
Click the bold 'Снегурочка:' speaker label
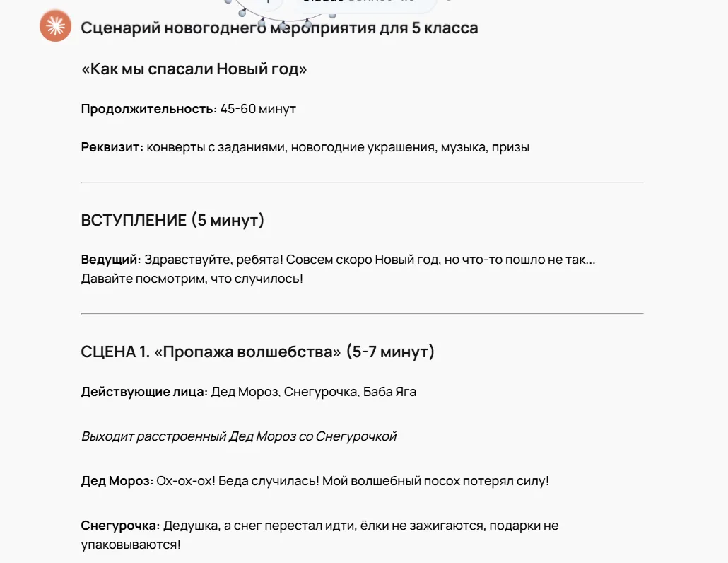pyautogui.click(x=120, y=526)
